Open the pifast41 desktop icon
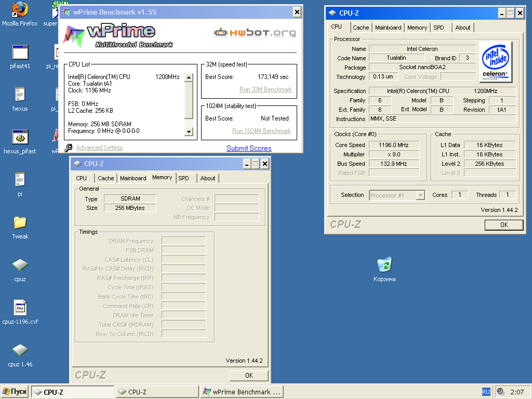Viewport: 532px width, 399px height. pyautogui.click(x=20, y=56)
